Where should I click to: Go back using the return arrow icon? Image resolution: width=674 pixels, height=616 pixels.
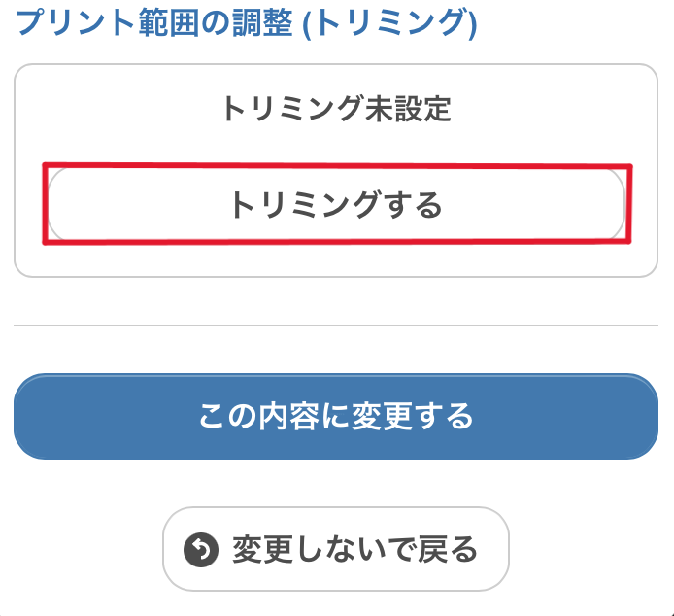tap(201, 550)
